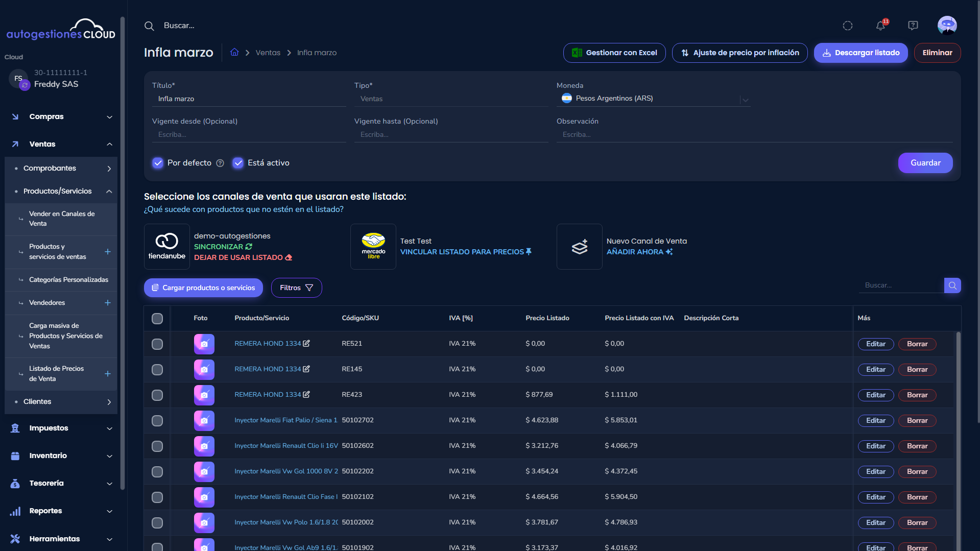Click Cargar productos o servicios button
The height and width of the screenshot is (551, 980).
tap(203, 288)
